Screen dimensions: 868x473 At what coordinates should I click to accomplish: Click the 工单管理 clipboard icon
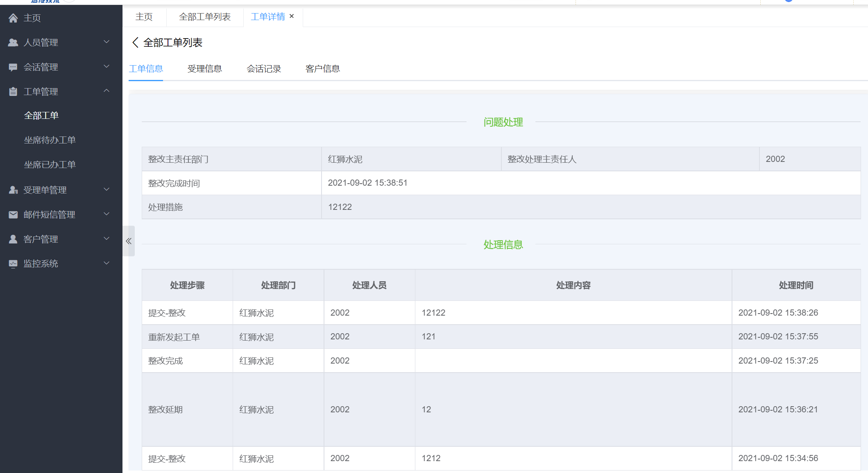(x=13, y=92)
